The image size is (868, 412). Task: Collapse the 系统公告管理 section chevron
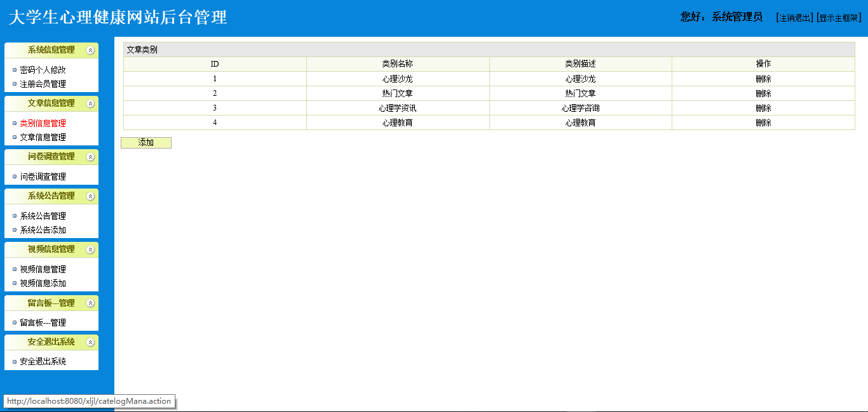[91, 196]
